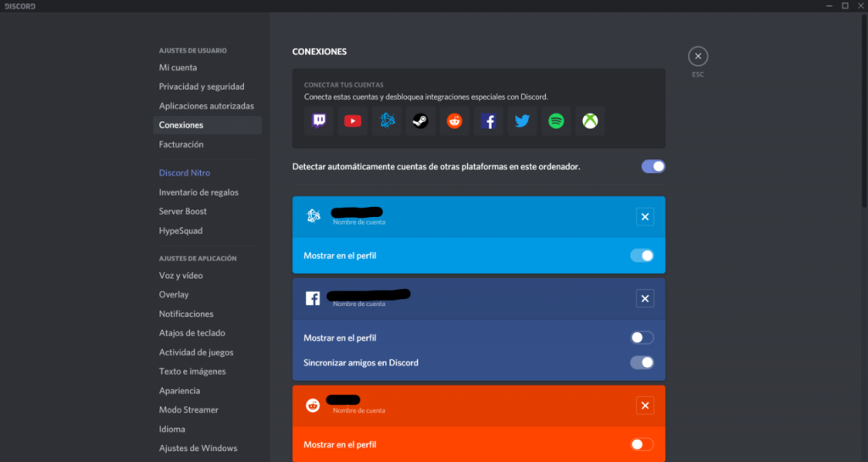Click the Battle.net connect icon

(387, 121)
